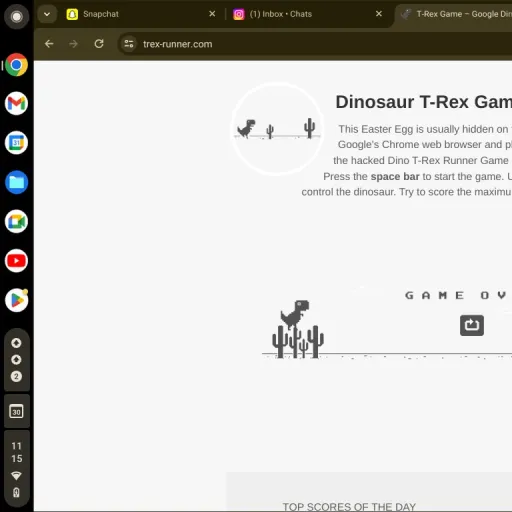The image size is (512, 512).
Task: Reload the trex-runner.com page
Action: (99, 44)
